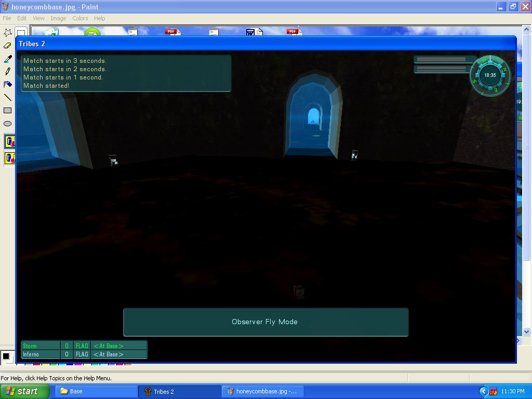Image resolution: width=532 pixels, height=399 pixels.
Task: Click the black foreground color box
Action: pyautogui.click(x=6, y=356)
